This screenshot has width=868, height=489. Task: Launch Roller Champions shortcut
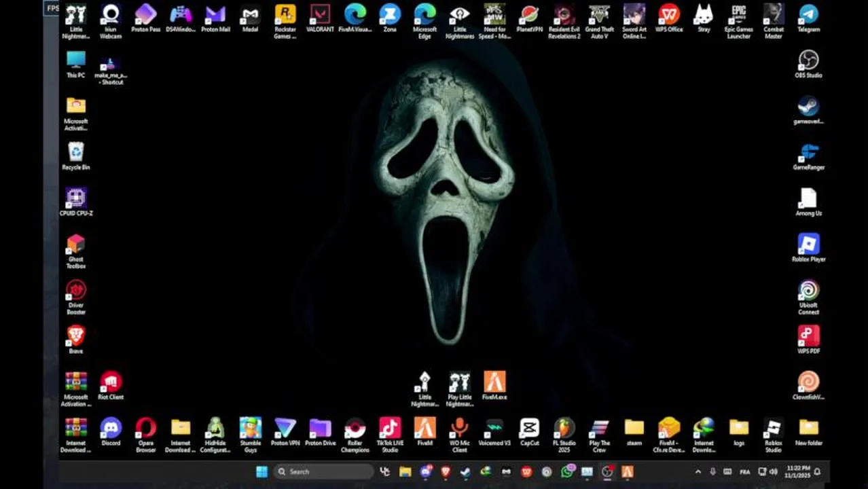(355, 435)
